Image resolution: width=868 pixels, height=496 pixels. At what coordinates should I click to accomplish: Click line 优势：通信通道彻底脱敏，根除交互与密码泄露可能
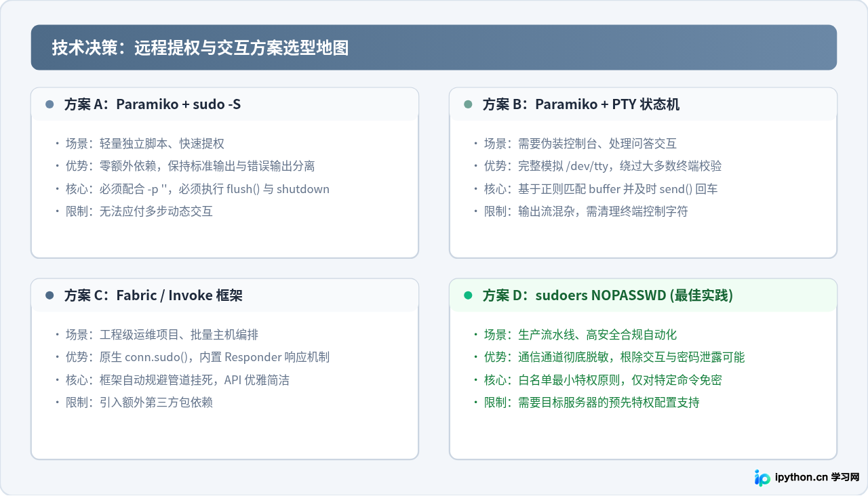(614, 357)
